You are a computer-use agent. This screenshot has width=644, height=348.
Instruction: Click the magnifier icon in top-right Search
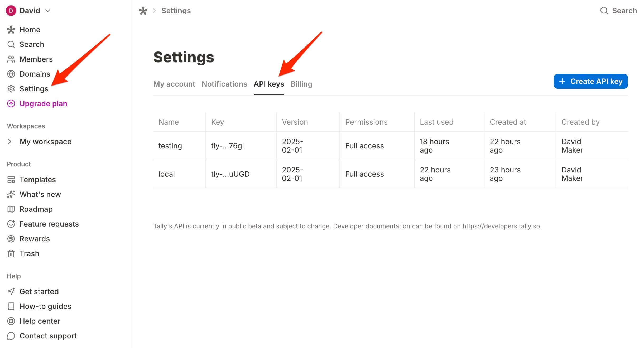604,11
